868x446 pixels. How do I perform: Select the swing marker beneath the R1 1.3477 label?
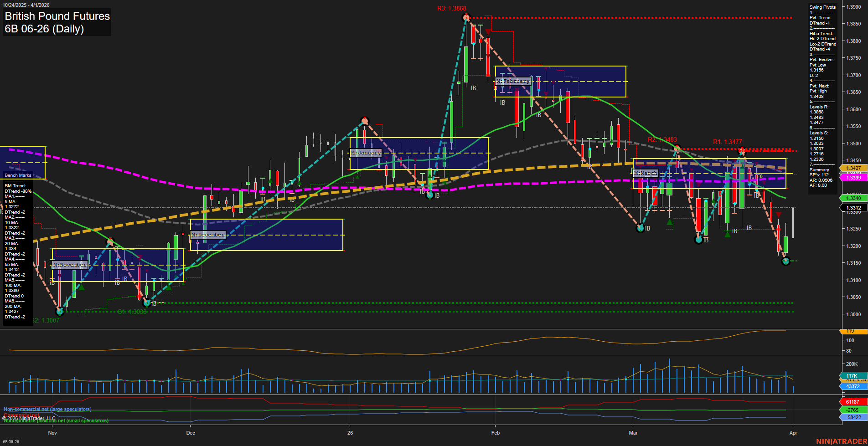742,150
